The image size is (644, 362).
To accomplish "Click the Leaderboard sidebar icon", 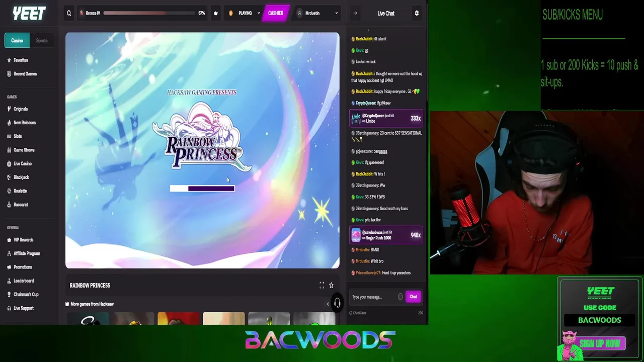I will point(9,281).
